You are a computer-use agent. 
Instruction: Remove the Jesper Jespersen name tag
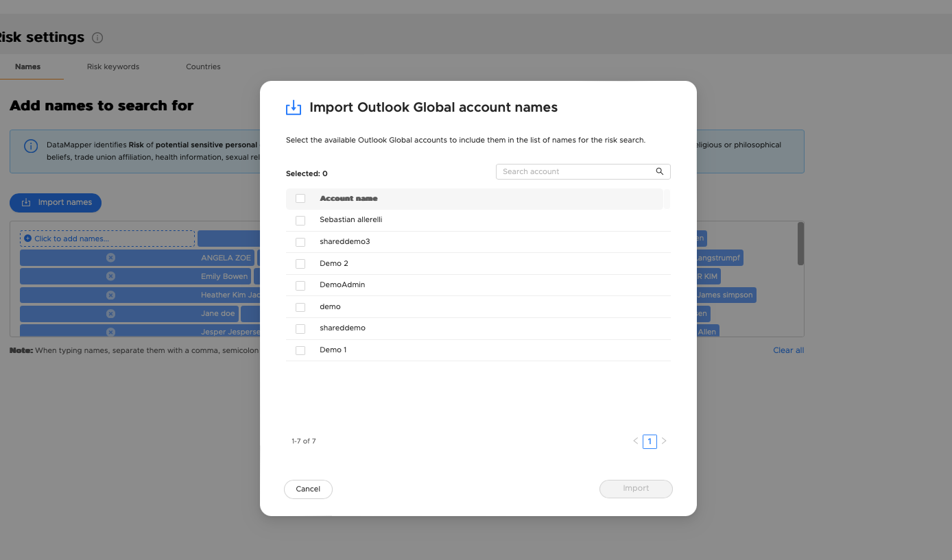click(110, 332)
